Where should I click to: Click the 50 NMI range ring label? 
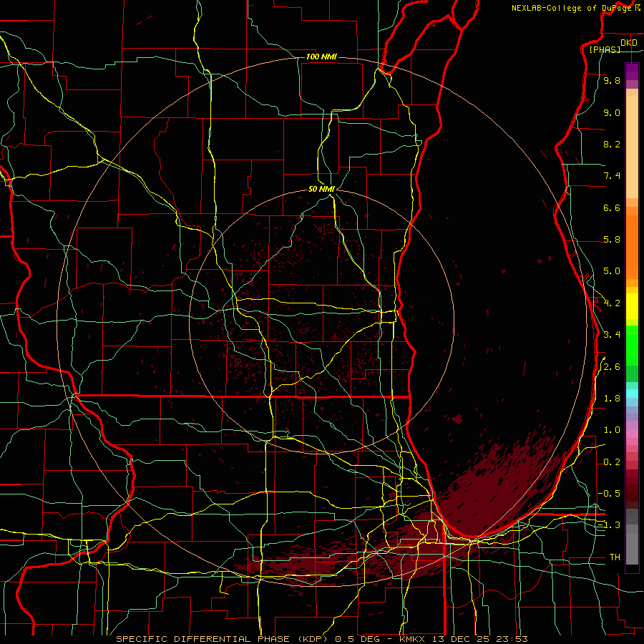(x=321, y=189)
